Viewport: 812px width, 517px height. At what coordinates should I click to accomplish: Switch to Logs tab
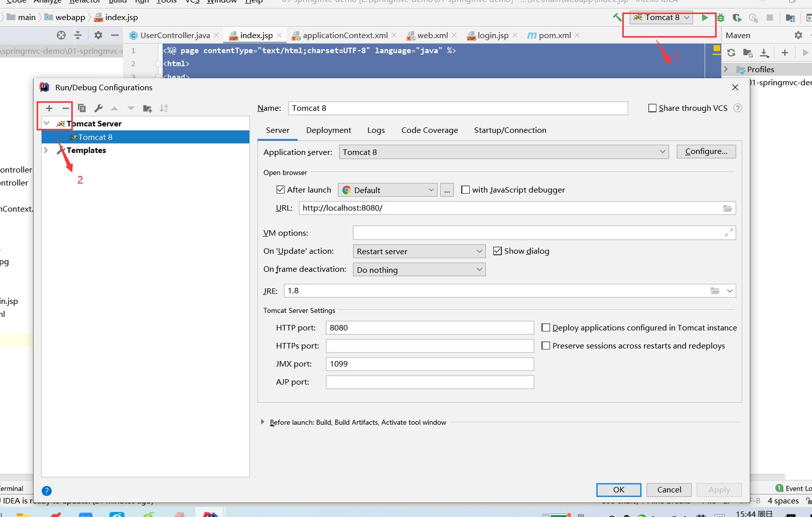point(376,130)
